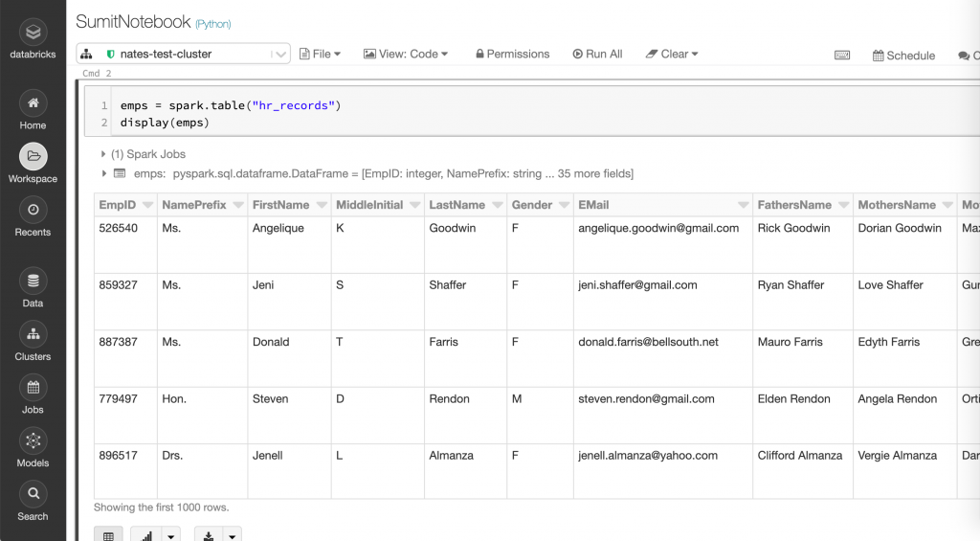The height and width of the screenshot is (541, 980).
Task: Expand the Spark Jobs section
Action: [x=103, y=154]
